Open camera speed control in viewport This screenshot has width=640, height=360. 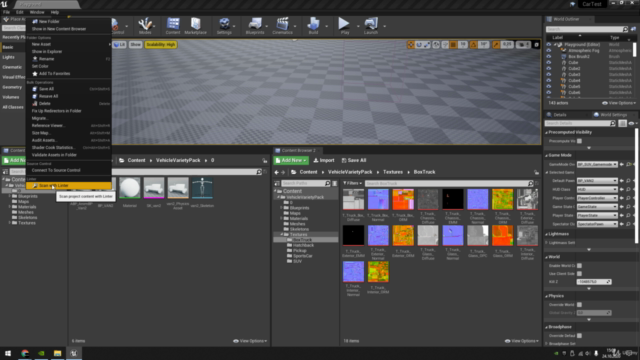[523, 45]
